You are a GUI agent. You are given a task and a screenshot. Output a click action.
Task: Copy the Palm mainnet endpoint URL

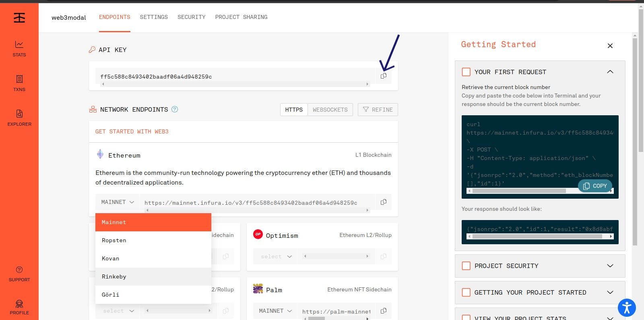coord(384,311)
